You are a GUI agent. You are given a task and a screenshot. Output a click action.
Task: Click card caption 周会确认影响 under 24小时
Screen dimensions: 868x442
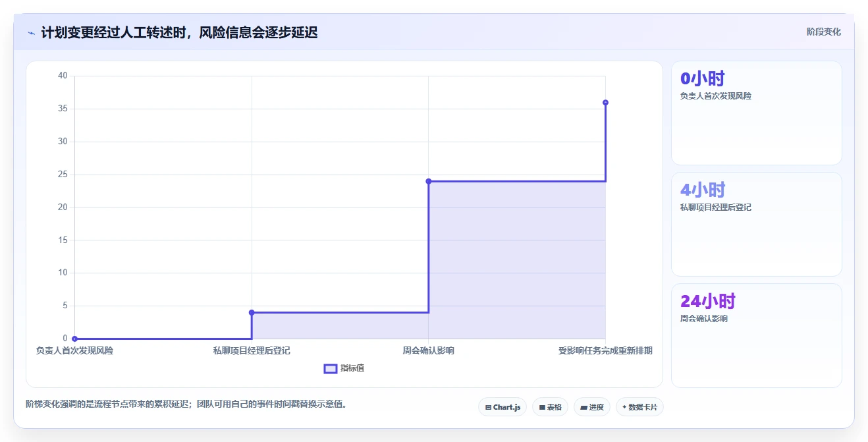click(x=704, y=318)
